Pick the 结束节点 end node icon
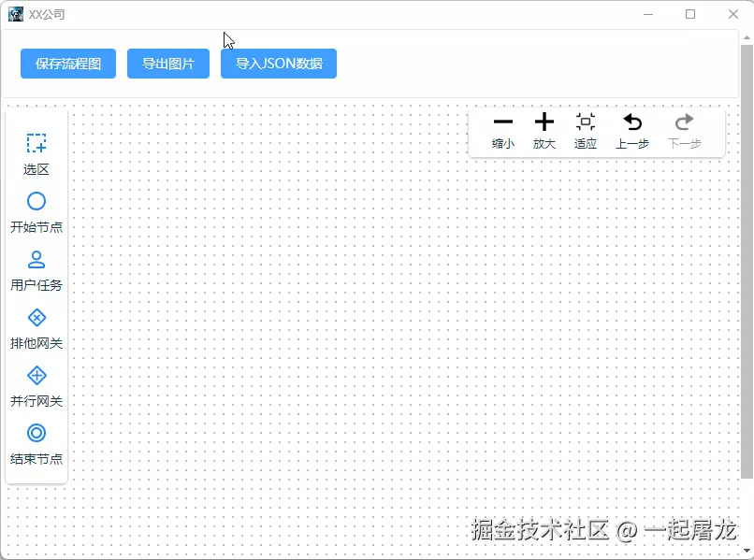The height and width of the screenshot is (560, 754). (x=36, y=432)
